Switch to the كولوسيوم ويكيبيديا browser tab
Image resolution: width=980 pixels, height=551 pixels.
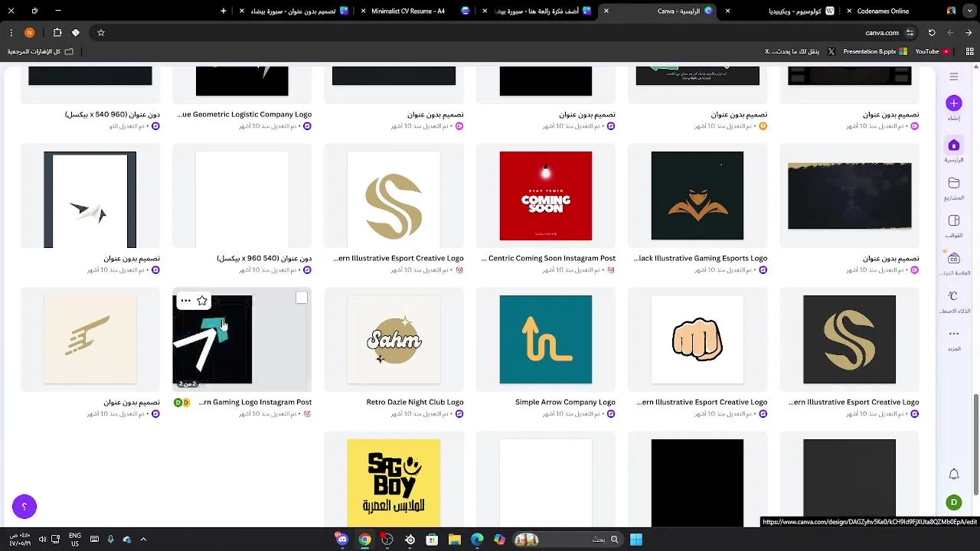pyautogui.click(x=795, y=11)
